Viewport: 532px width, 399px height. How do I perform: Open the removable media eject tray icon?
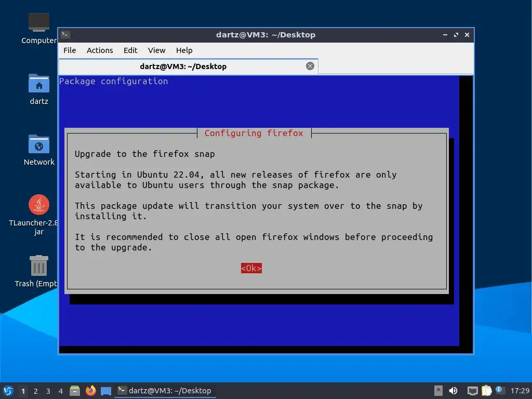coord(438,391)
